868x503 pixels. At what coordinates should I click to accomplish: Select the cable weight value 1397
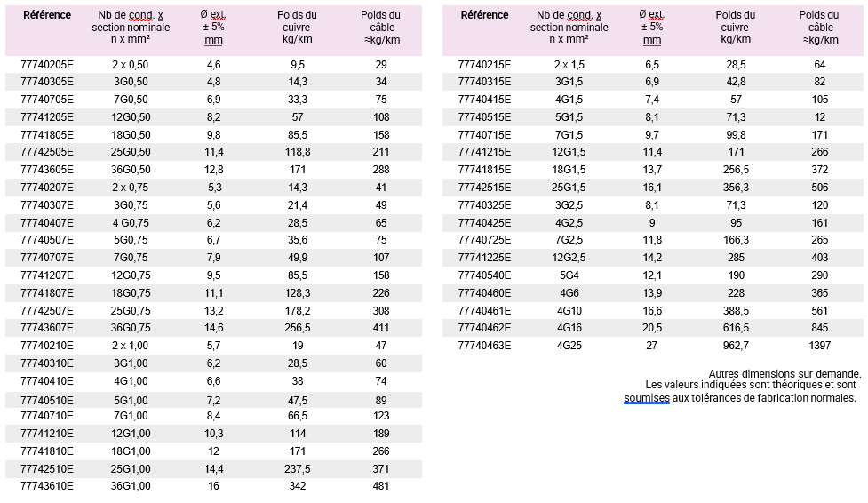click(x=819, y=345)
